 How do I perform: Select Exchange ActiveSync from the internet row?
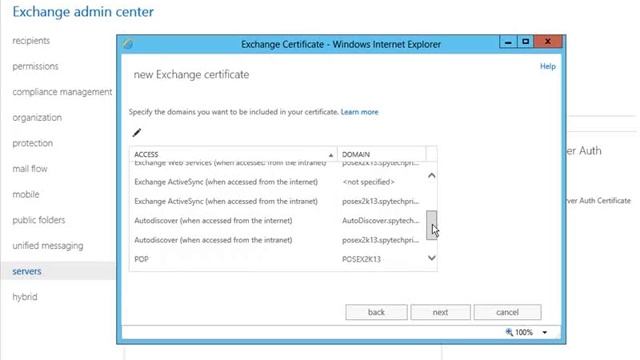[x=278, y=182]
